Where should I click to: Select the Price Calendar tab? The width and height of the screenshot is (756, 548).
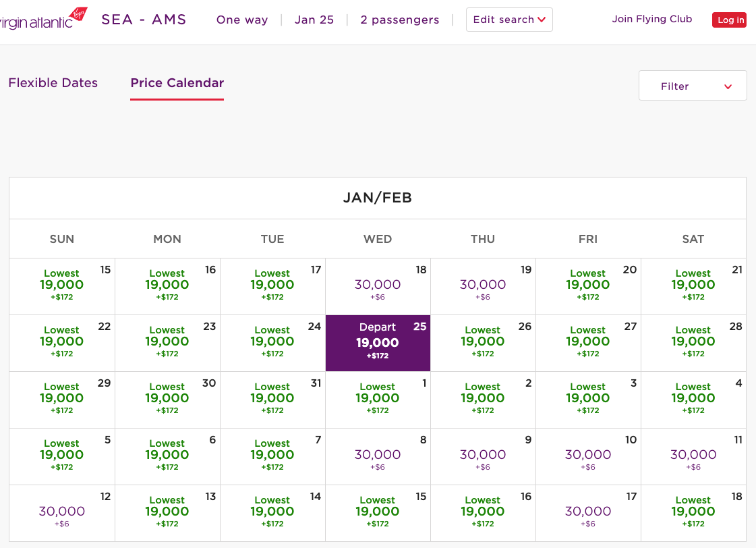177,83
